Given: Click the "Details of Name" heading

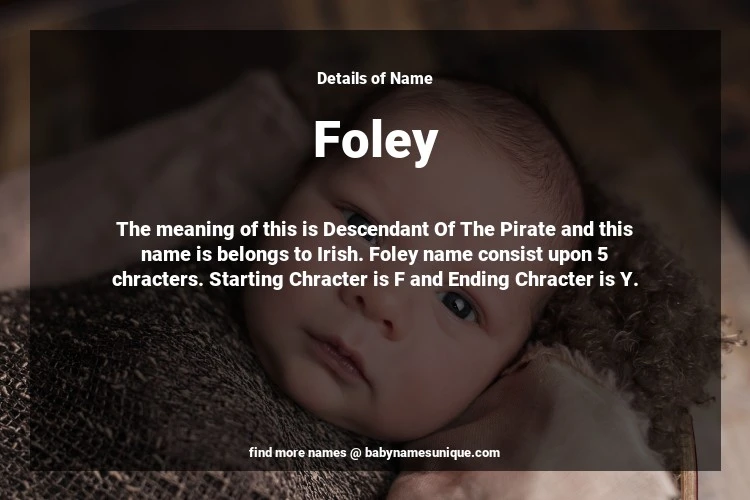Looking at the screenshot, I should click(x=375, y=78).
